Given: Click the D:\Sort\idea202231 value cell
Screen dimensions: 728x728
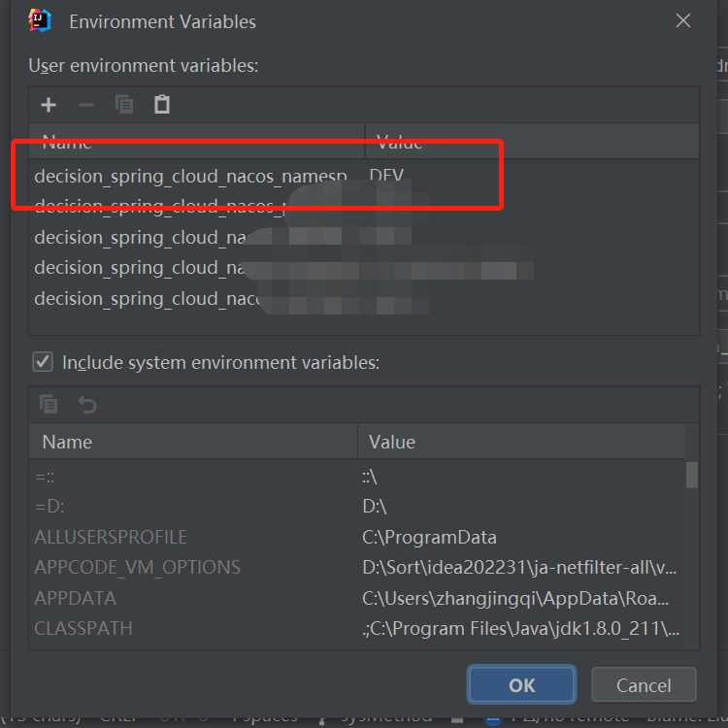Looking at the screenshot, I should point(519,568).
